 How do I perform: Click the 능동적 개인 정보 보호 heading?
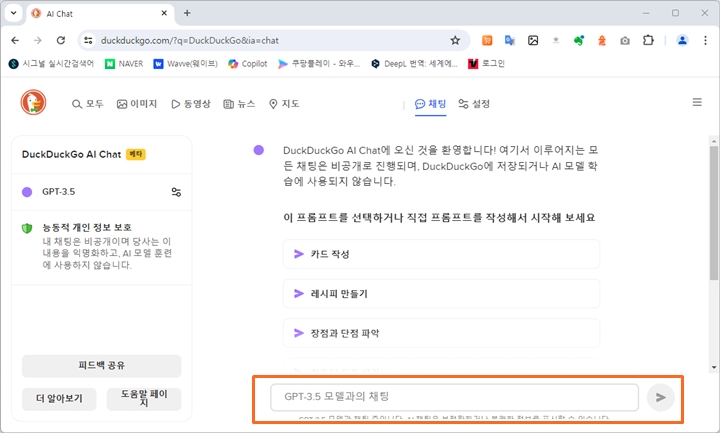(87, 227)
